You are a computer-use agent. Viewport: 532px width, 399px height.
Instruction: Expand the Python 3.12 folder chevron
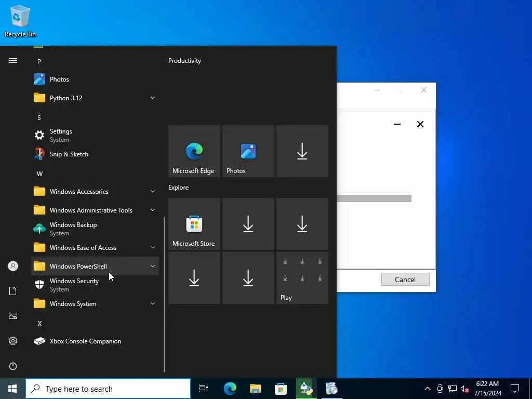click(x=153, y=98)
